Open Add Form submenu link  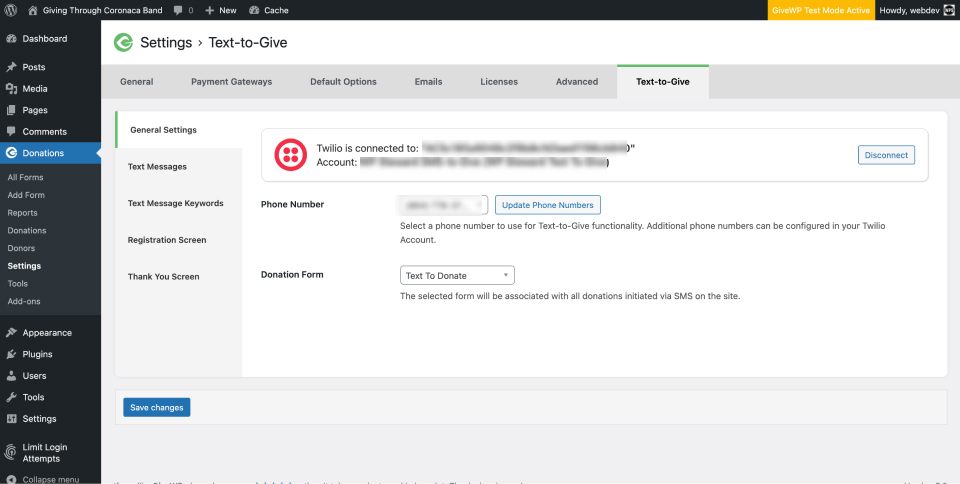pos(26,195)
